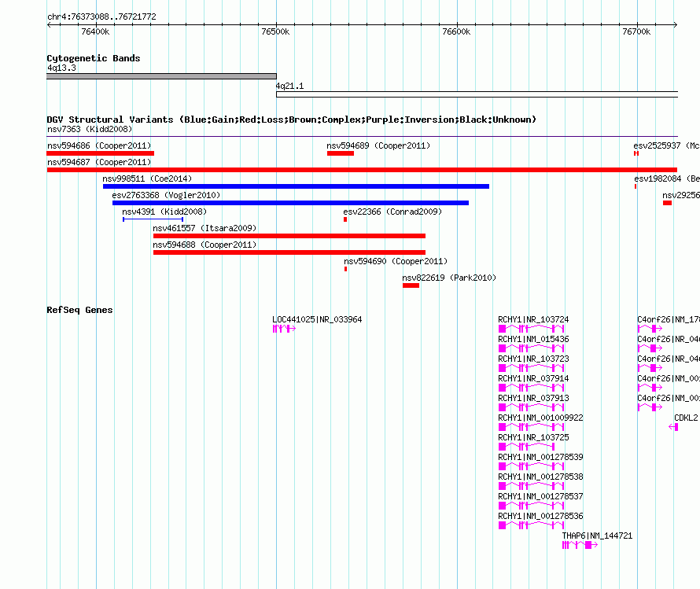Click the RCHY1|NR_103724 transcript glyph

click(531, 329)
